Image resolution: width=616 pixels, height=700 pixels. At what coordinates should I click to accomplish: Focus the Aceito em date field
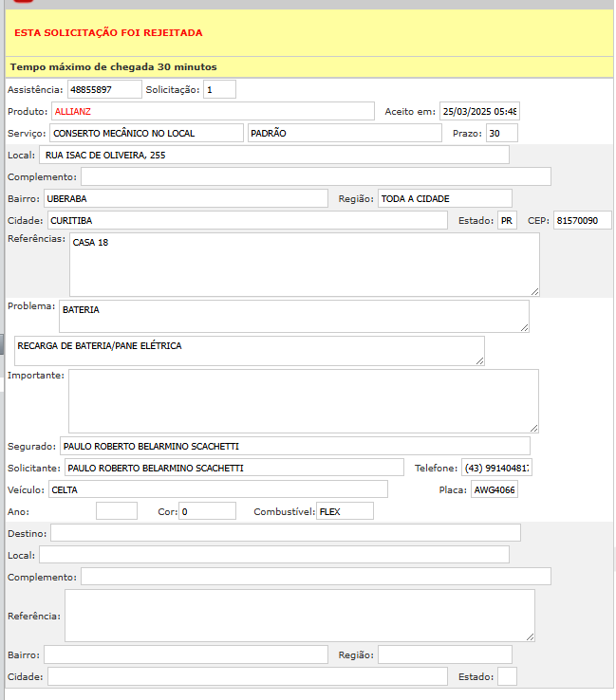[479, 111]
